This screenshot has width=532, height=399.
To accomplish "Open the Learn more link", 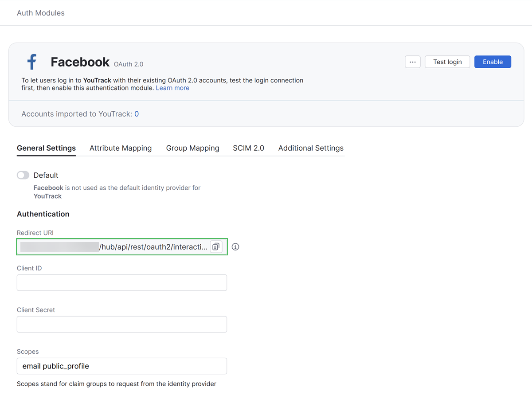I will [172, 88].
